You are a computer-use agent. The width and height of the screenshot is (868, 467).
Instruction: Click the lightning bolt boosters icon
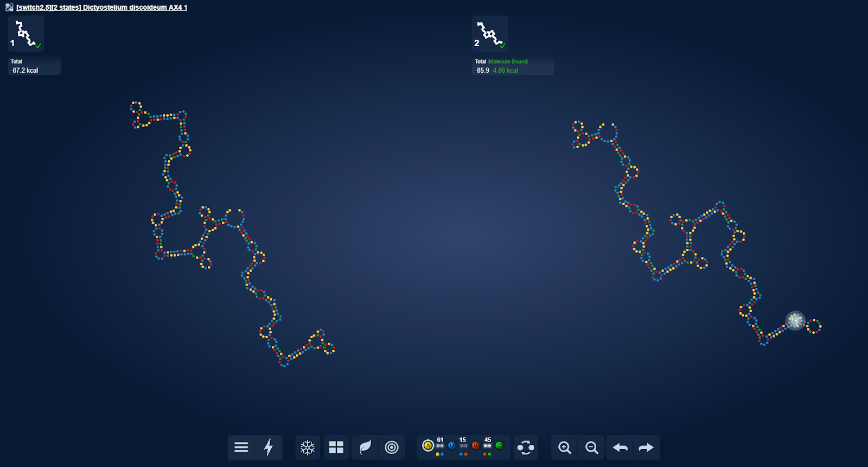click(x=269, y=447)
